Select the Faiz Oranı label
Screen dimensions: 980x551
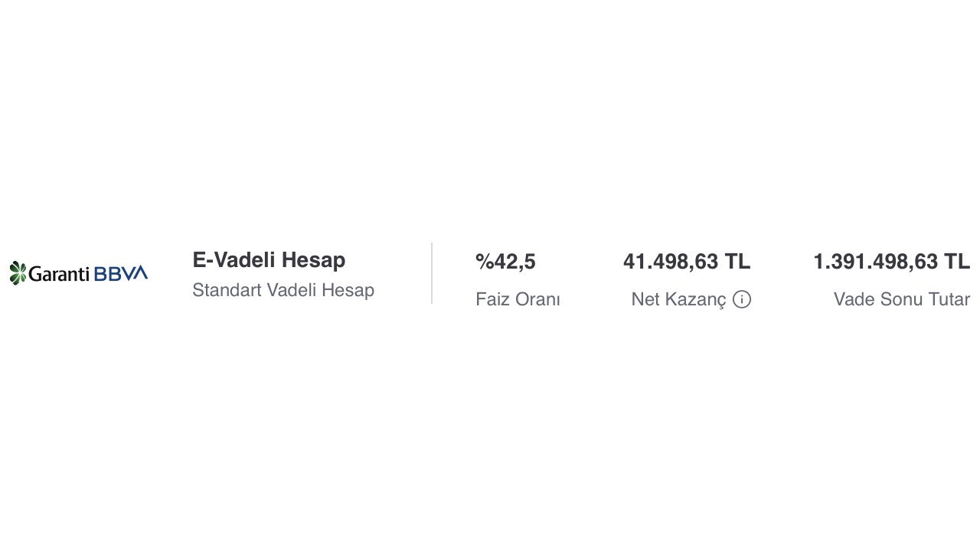point(518,299)
